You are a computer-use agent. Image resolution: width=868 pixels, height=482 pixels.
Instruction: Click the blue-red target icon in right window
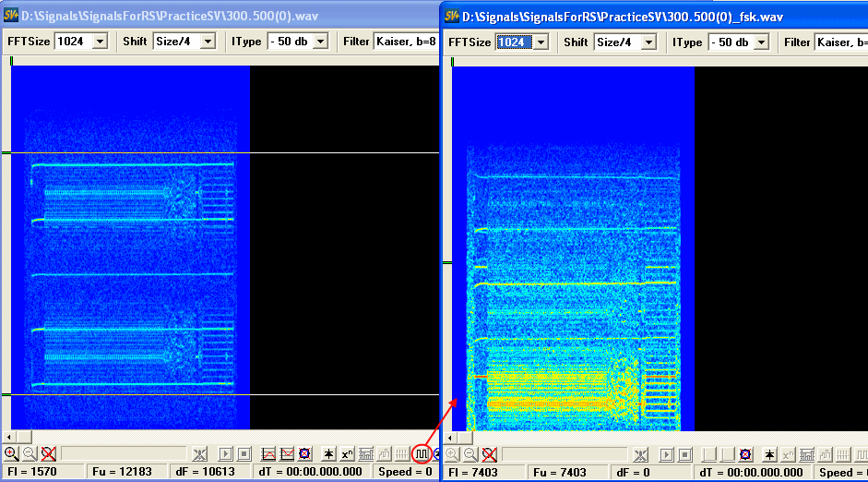[x=745, y=454]
